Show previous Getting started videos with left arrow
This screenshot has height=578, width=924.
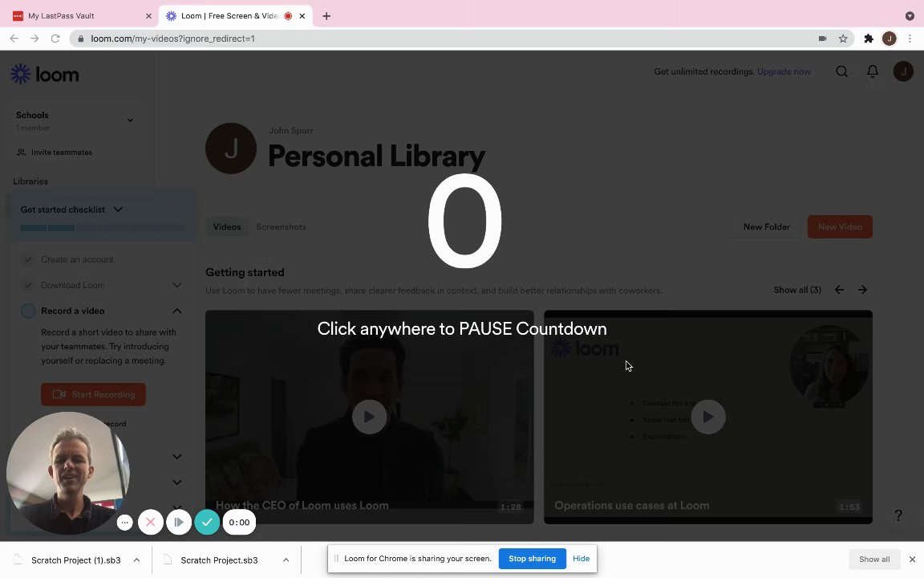click(839, 290)
